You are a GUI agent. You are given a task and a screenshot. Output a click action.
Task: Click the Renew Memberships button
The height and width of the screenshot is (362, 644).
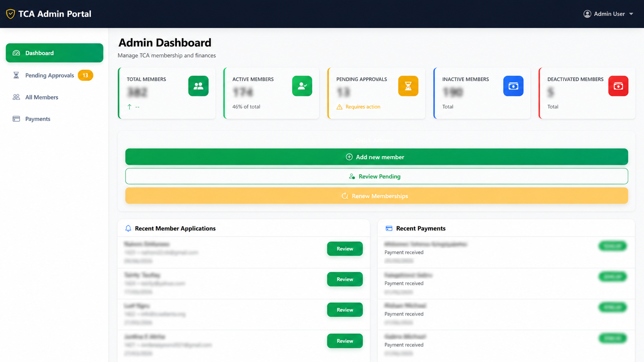coord(377,196)
